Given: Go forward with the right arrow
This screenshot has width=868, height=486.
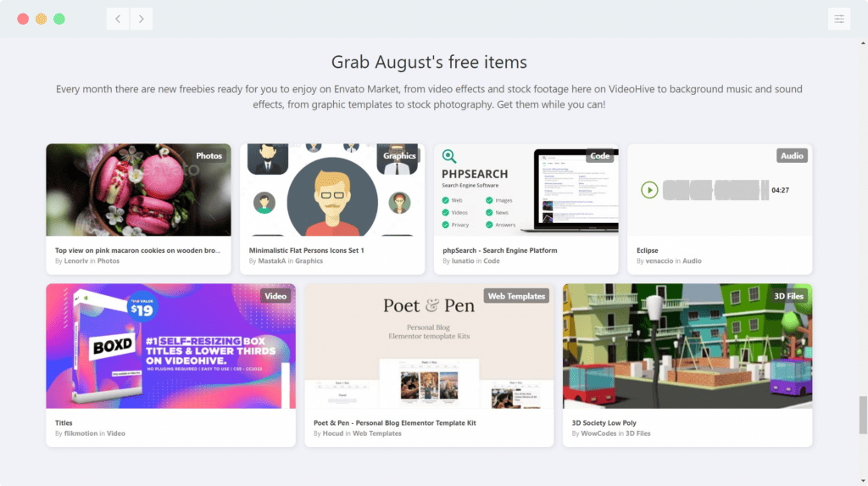Looking at the screenshot, I should click(142, 19).
